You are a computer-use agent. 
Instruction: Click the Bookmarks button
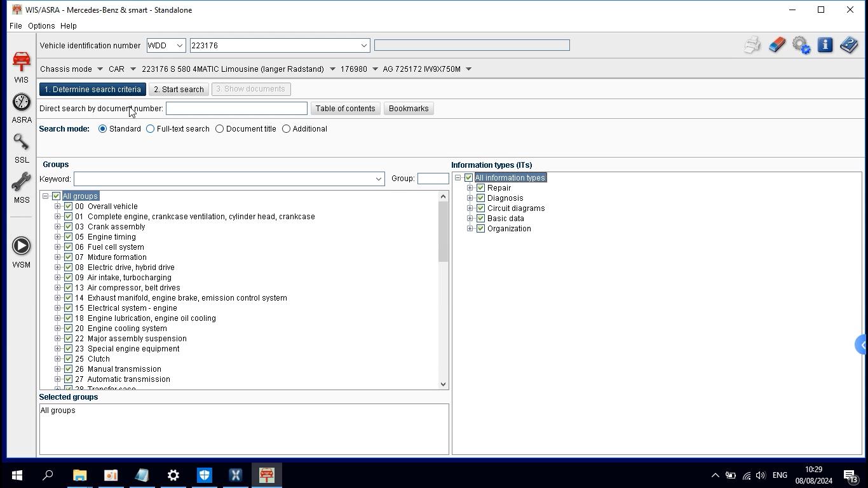pos(409,109)
